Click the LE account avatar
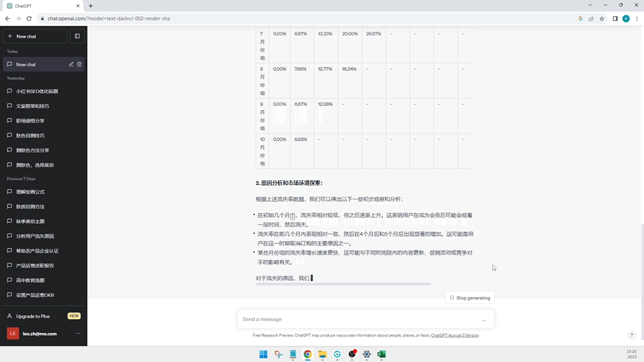644x362 pixels. 13,333
